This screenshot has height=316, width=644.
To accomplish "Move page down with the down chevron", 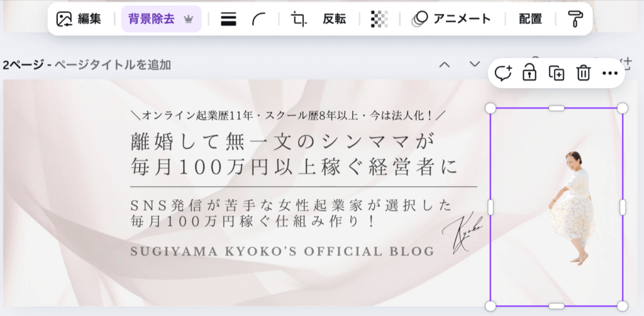I will click(475, 64).
